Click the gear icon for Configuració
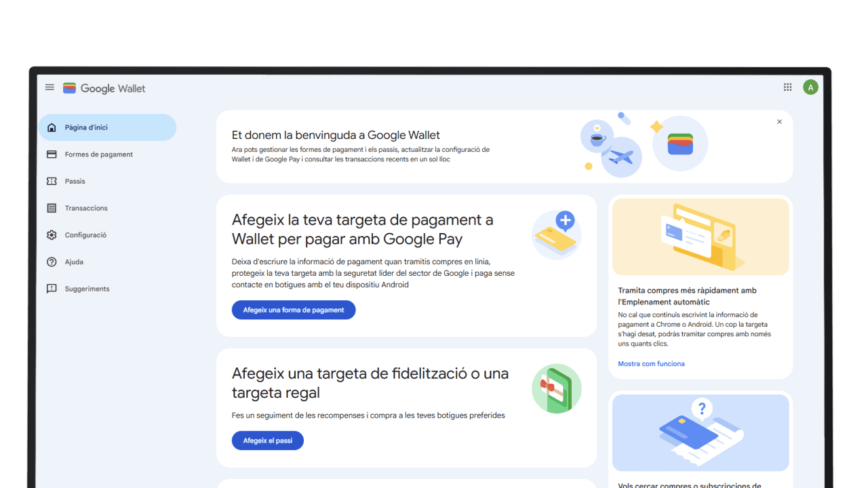868x488 pixels. tap(52, 235)
